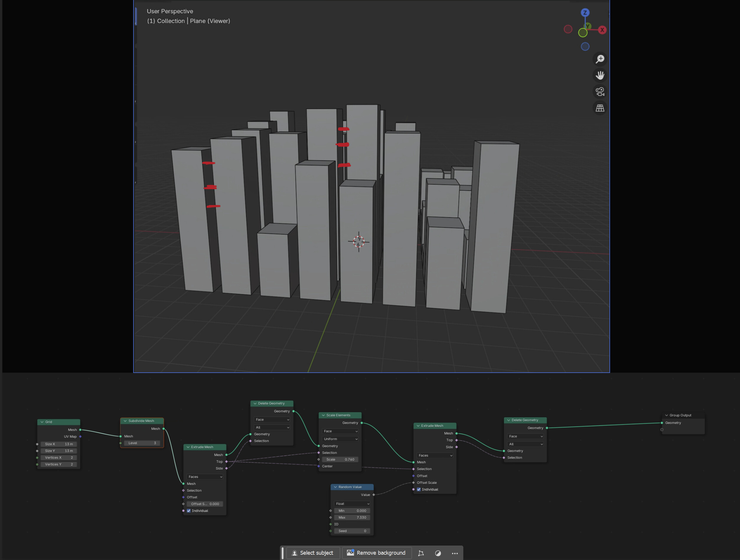Viewport: 740px width, 560px height.
Task: Switch perspective/orthographic with the grid icon
Action: coord(600,108)
